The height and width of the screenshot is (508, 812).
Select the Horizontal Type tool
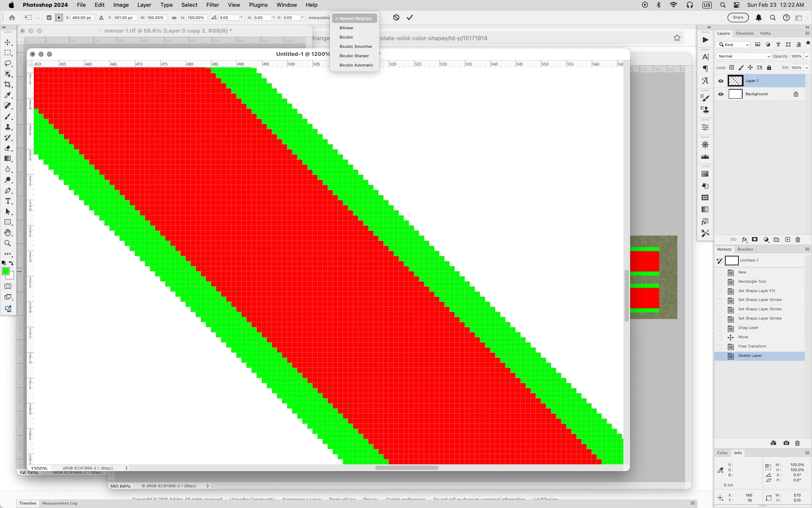point(8,201)
